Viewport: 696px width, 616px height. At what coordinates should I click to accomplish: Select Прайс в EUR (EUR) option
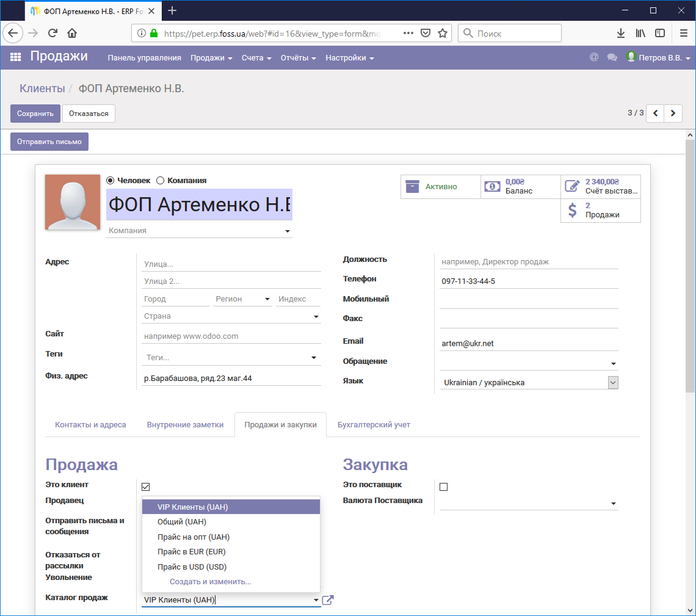tap(231, 552)
